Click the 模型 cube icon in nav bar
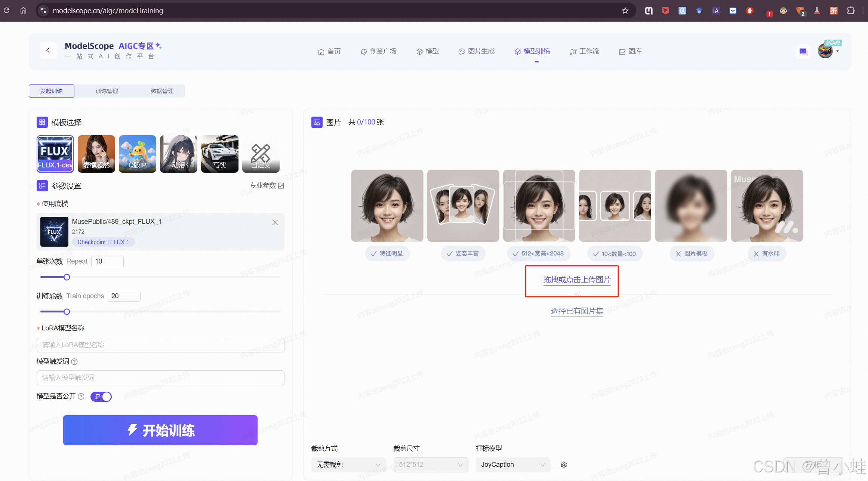 (x=419, y=51)
